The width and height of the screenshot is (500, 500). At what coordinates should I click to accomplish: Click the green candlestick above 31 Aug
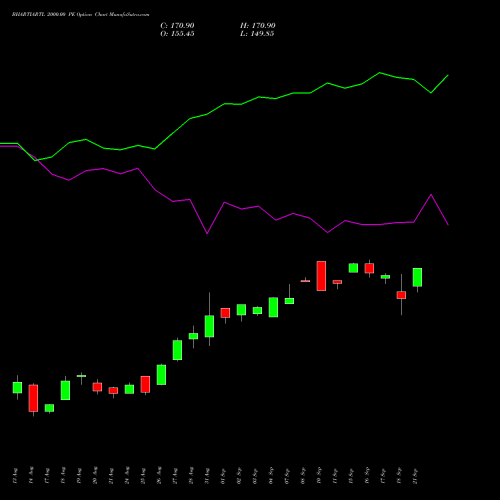209,326
